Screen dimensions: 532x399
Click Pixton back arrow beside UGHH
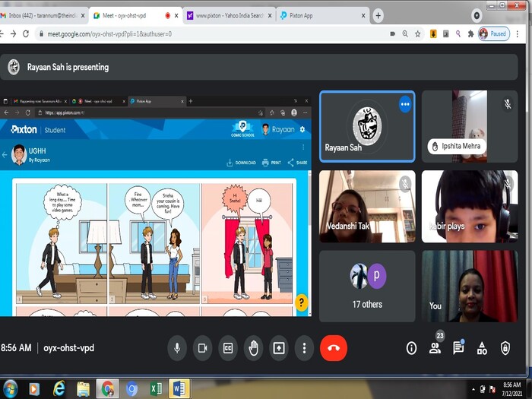5,155
